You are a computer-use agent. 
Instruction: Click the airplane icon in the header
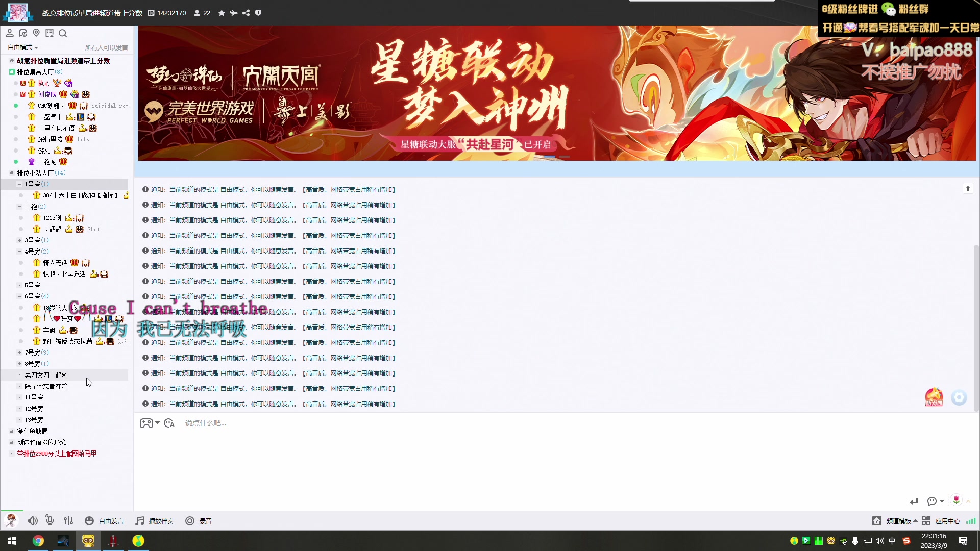tap(234, 13)
